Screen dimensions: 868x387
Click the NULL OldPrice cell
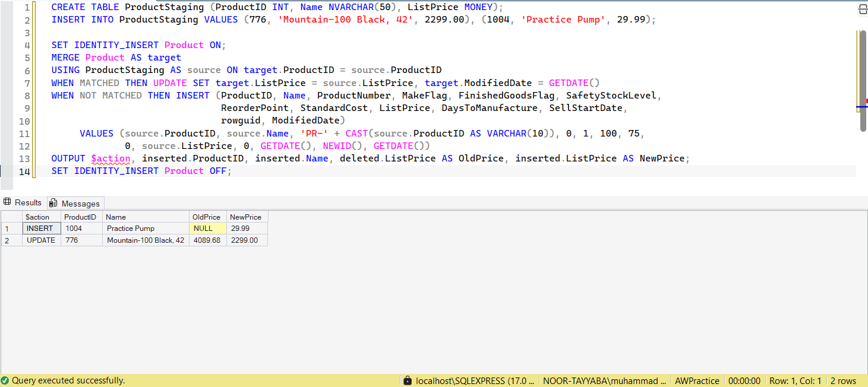pyautogui.click(x=208, y=229)
